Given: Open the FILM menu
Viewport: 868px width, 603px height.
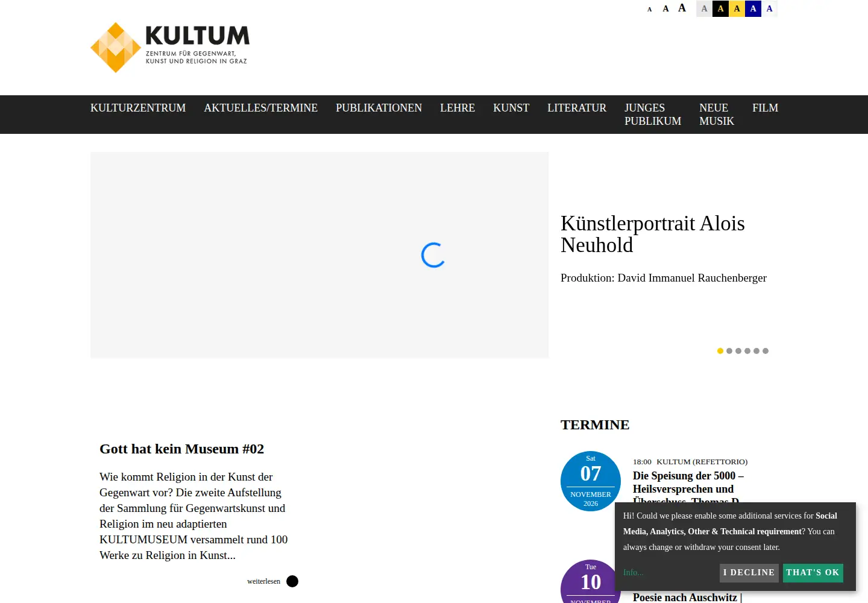Looking at the screenshot, I should [x=765, y=108].
